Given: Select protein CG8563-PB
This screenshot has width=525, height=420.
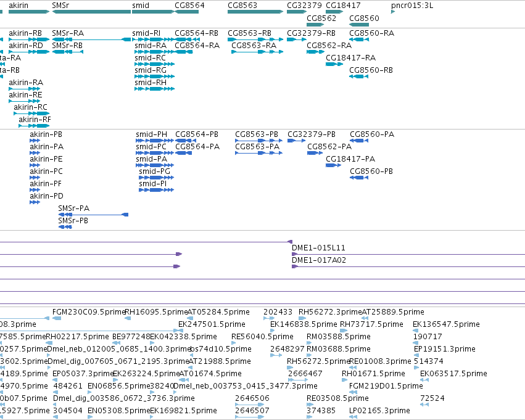Looking at the screenshot, I should (x=257, y=134).
